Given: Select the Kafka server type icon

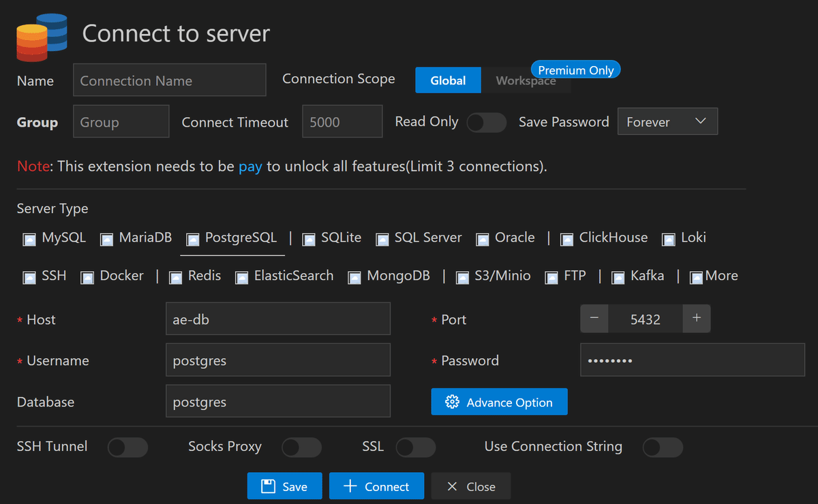Looking at the screenshot, I should click(x=618, y=277).
